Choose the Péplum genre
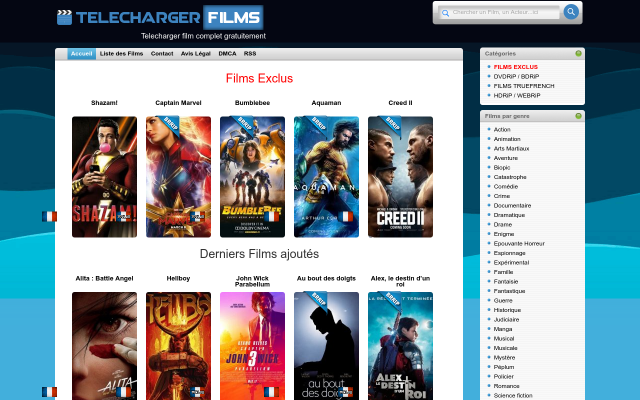Screen dimensions: 640x400 (504, 367)
